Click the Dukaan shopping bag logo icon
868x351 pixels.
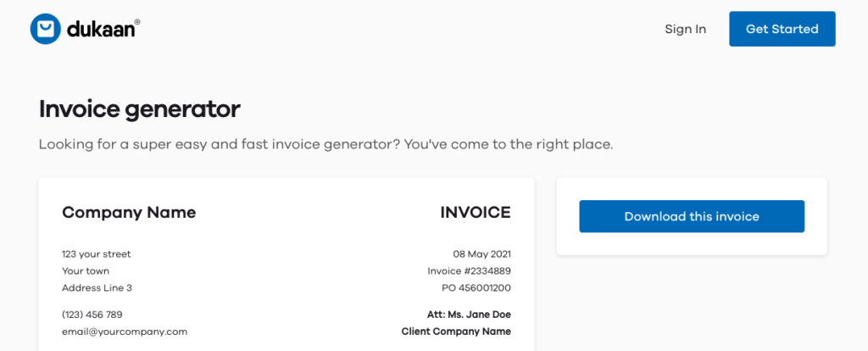[x=46, y=29]
